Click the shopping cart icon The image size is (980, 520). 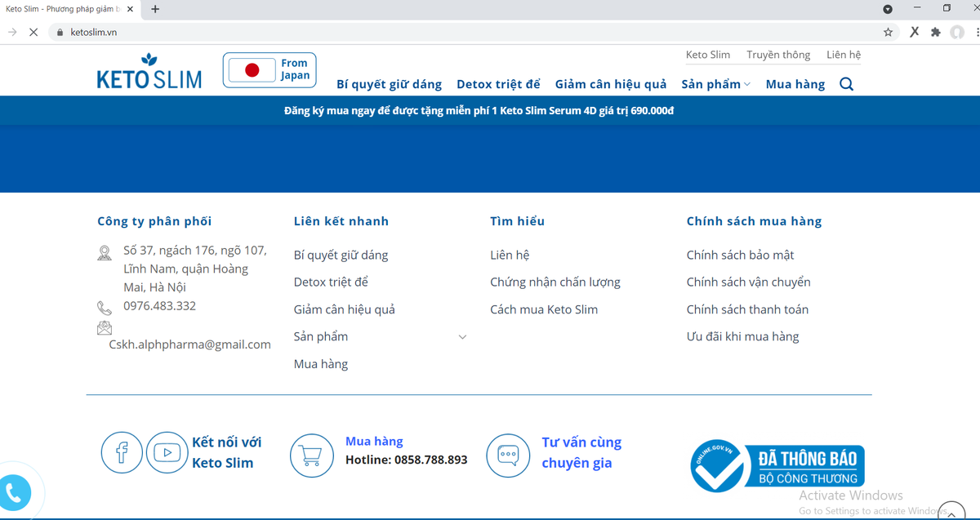(311, 455)
